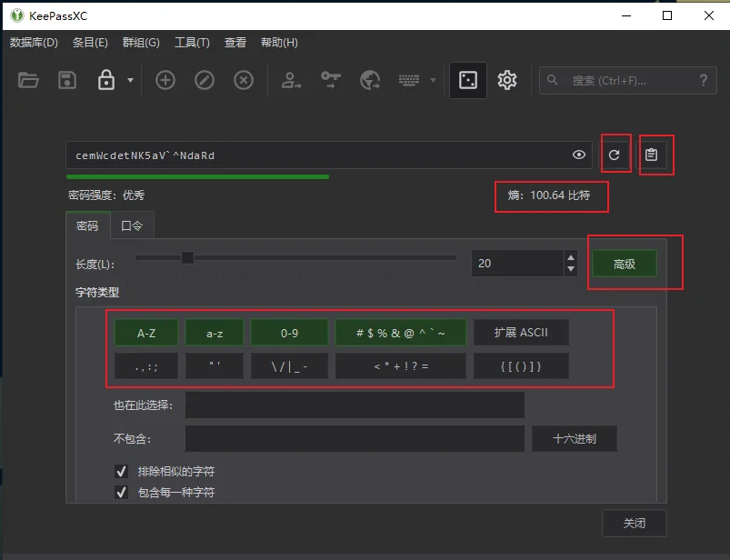The width and height of the screenshot is (730, 560).
Task: Open the 查看 menu
Action: (235, 43)
